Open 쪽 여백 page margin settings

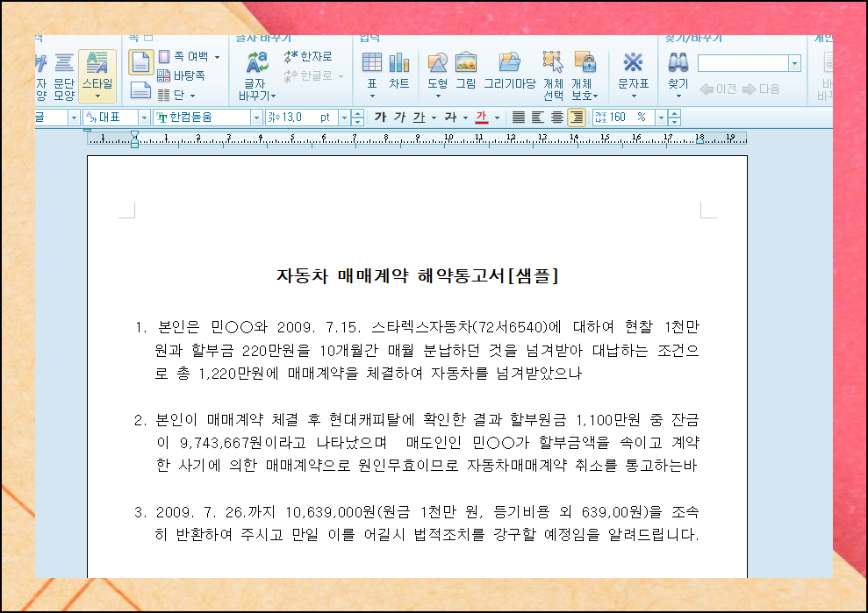click(183, 56)
